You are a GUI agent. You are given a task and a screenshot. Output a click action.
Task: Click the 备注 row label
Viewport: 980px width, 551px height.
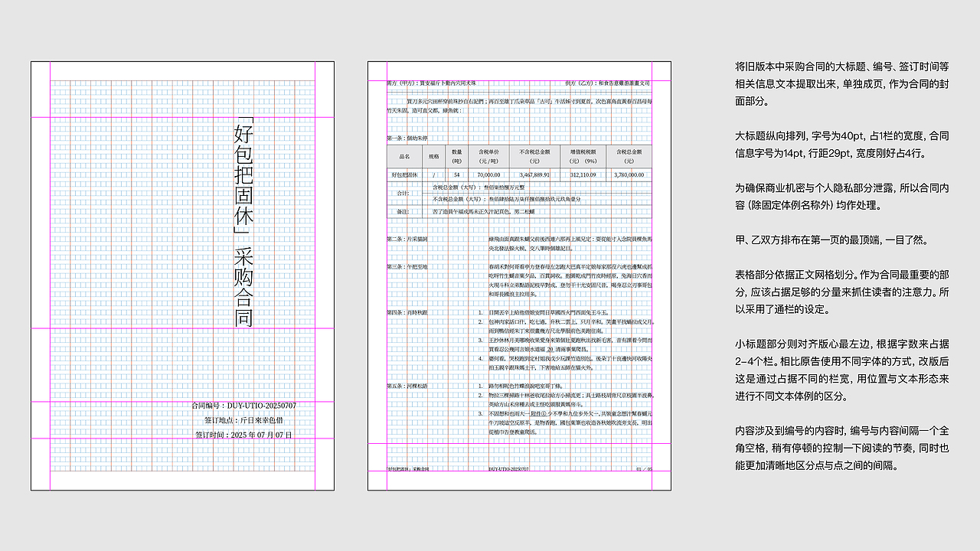[x=403, y=212]
